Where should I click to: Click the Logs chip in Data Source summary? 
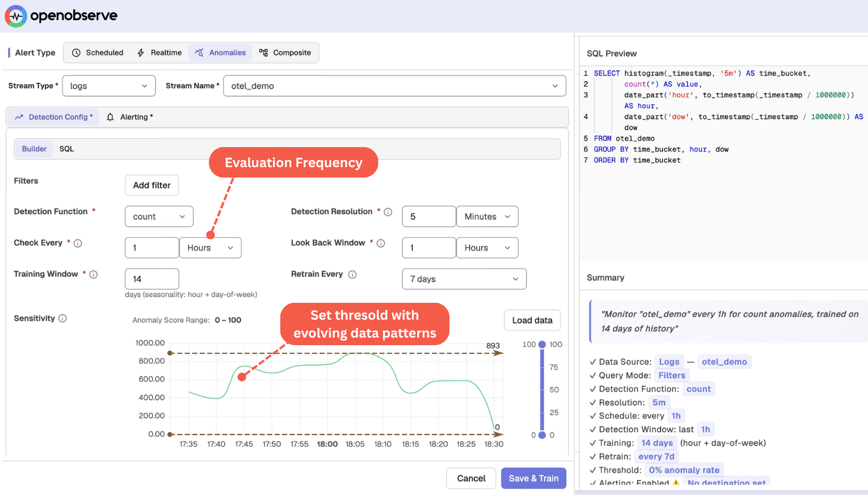click(x=669, y=362)
